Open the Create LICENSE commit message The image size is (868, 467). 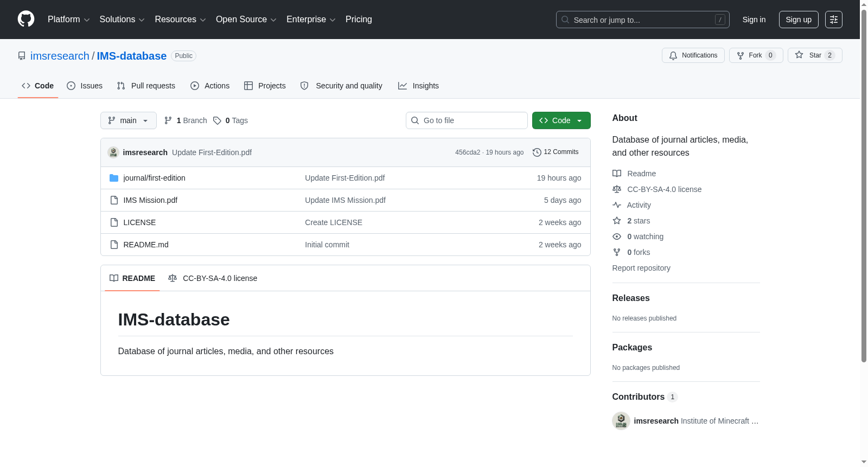click(334, 222)
